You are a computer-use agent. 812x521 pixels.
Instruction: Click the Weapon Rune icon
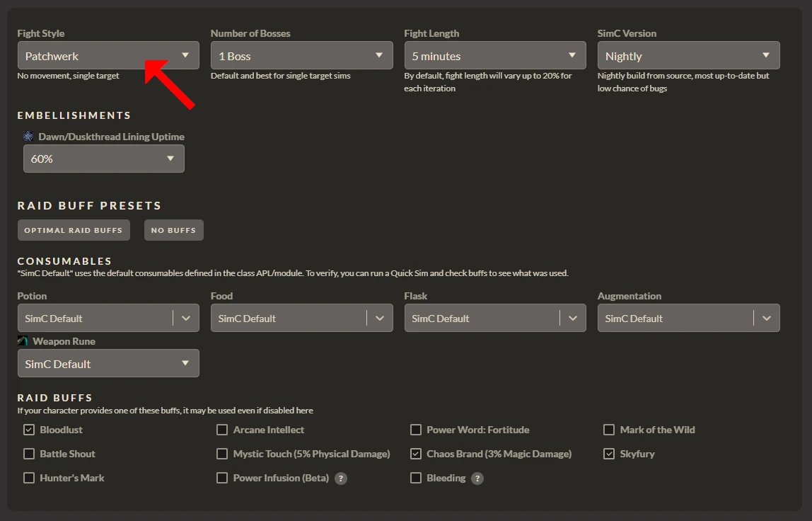point(23,341)
